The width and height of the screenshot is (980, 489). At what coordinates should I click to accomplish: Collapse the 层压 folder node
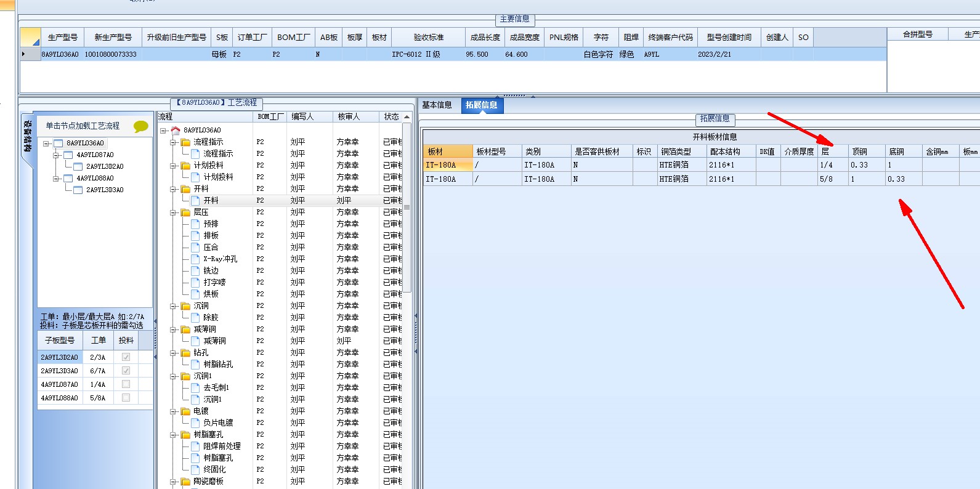[x=174, y=212]
